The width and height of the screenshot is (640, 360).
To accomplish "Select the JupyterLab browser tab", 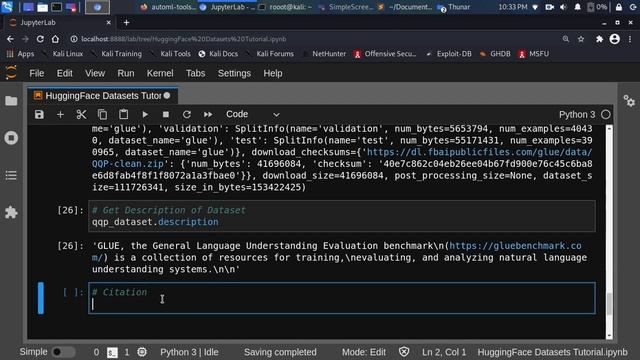I will tap(59, 22).
